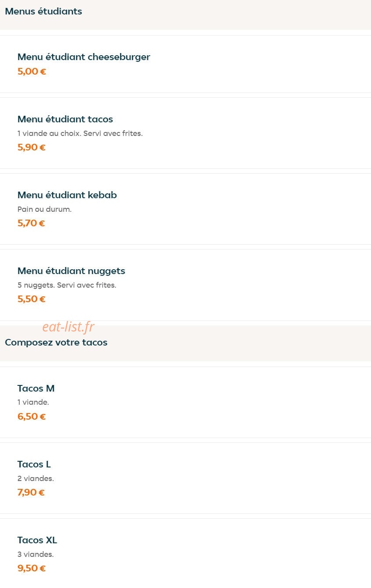Choose the Tacos L item

click(x=185, y=478)
